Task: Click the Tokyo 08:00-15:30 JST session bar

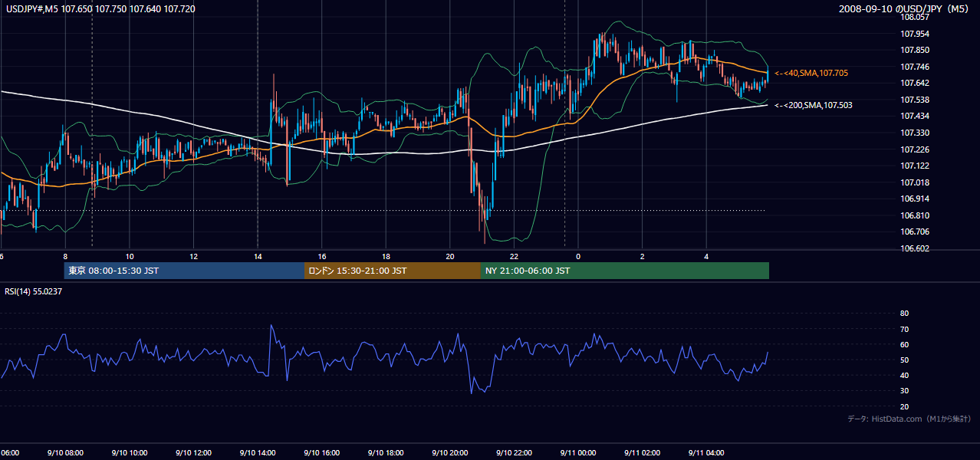Action: [x=185, y=271]
